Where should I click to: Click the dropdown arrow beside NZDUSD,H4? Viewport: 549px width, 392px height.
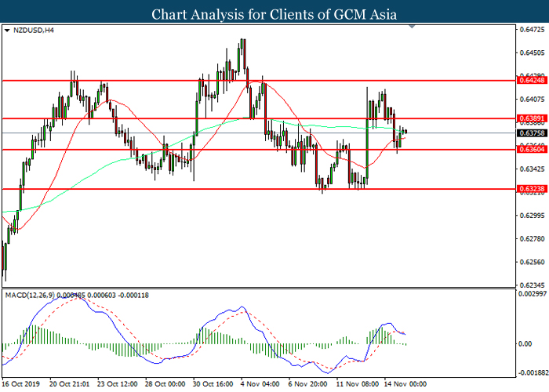tap(7, 31)
